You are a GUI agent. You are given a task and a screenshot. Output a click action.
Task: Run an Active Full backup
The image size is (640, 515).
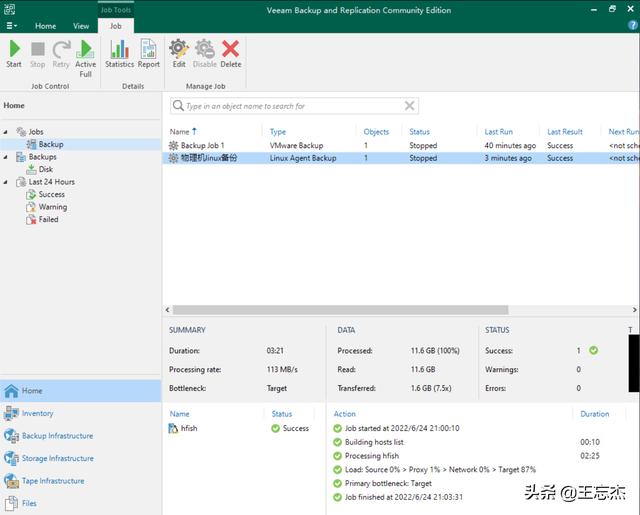click(85, 58)
